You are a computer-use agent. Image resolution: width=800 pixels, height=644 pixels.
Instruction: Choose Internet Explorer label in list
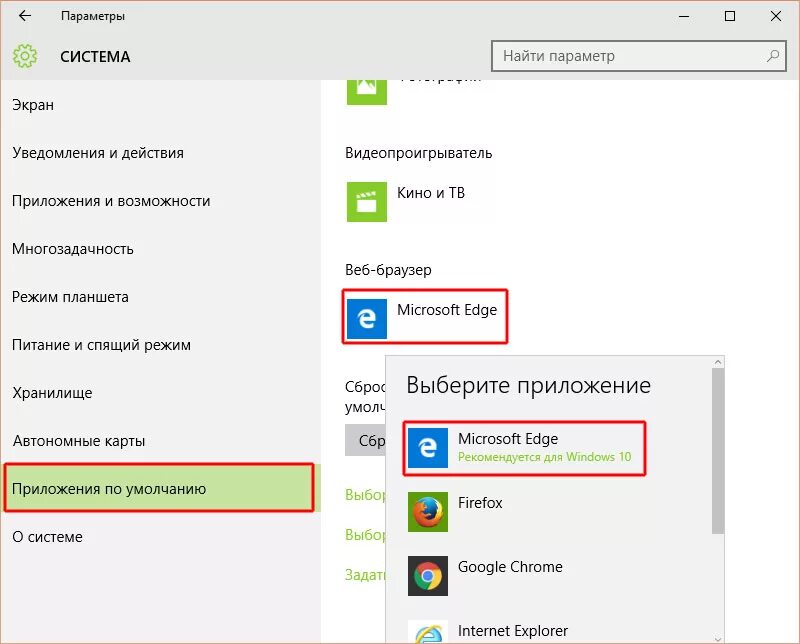(513, 631)
